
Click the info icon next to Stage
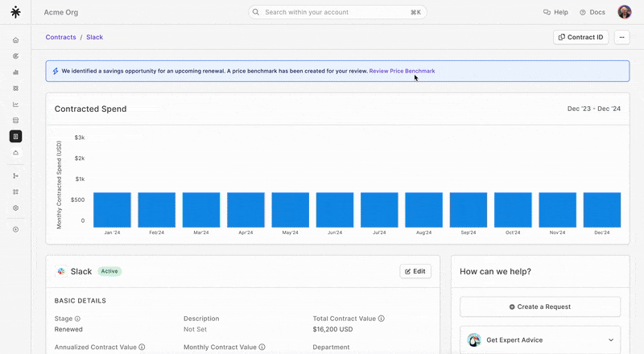(77, 319)
